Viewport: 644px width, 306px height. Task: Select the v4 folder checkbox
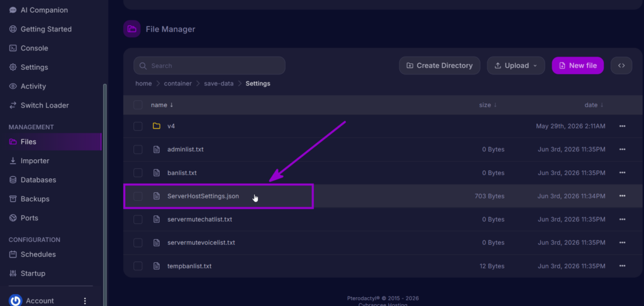click(138, 127)
